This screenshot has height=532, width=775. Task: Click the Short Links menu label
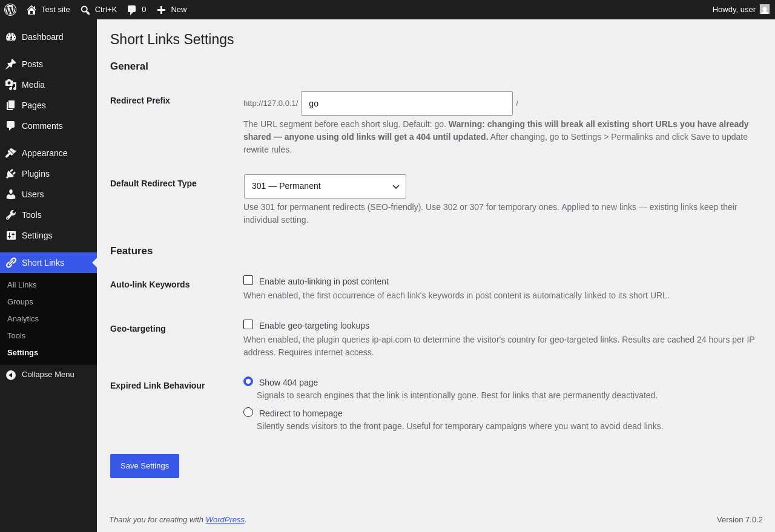coord(43,263)
